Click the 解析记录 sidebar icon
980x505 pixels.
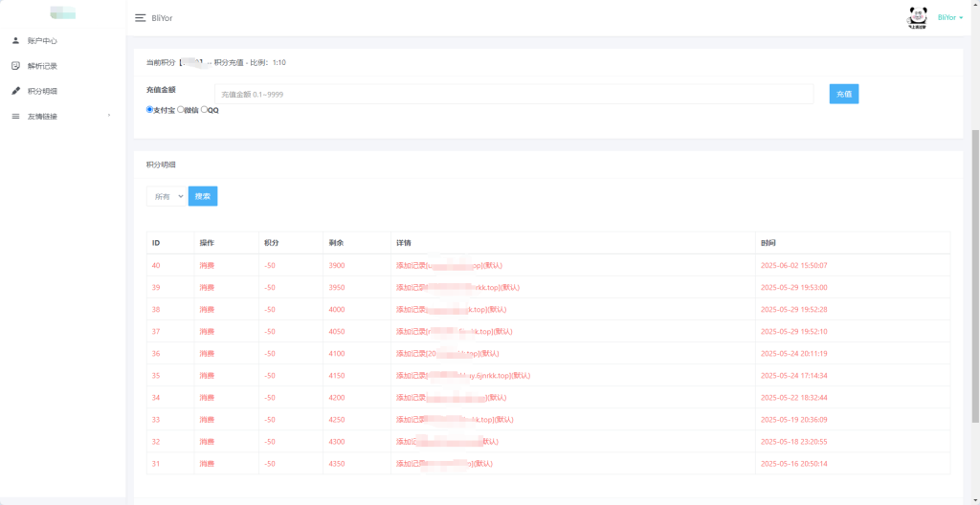coord(15,66)
